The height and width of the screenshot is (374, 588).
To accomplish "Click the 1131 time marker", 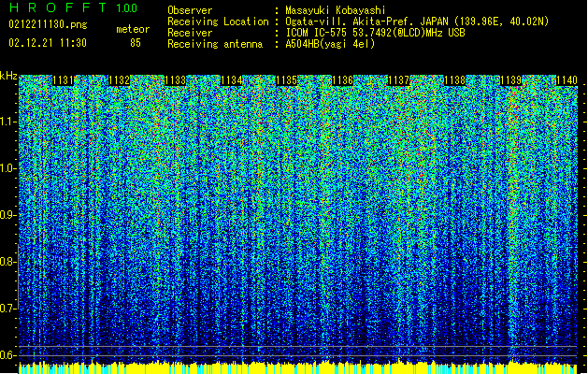I will click(x=63, y=80).
